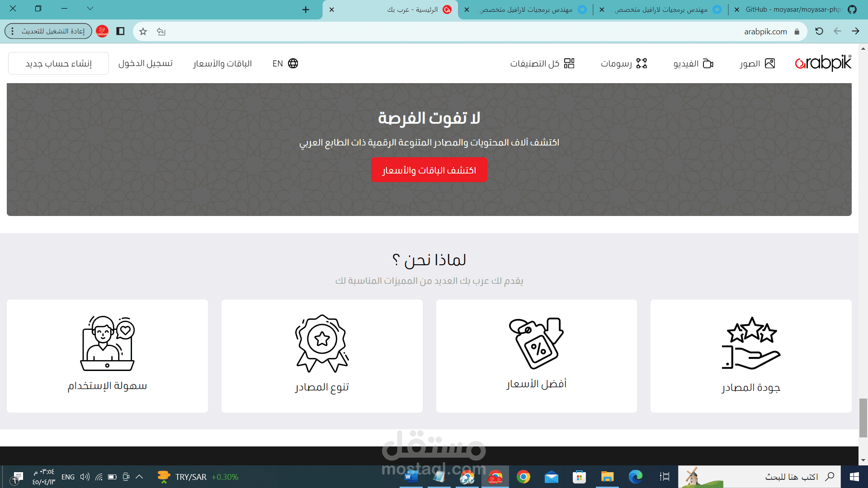Open Google Chrome from taskbar

524,477
